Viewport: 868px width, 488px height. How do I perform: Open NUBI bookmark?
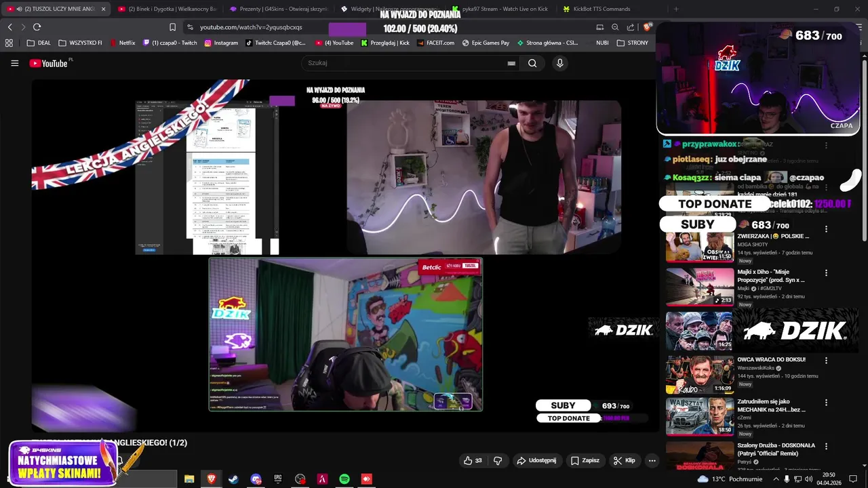pos(602,43)
